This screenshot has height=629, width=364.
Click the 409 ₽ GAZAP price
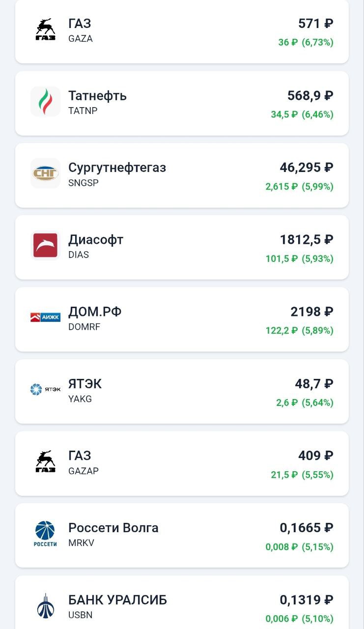pyautogui.click(x=315, y=456)
